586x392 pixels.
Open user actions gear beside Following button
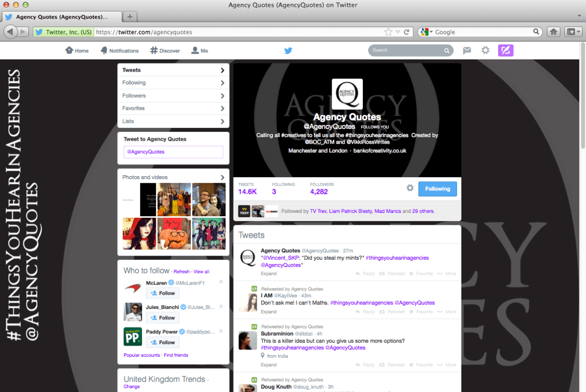pos(410,188)
